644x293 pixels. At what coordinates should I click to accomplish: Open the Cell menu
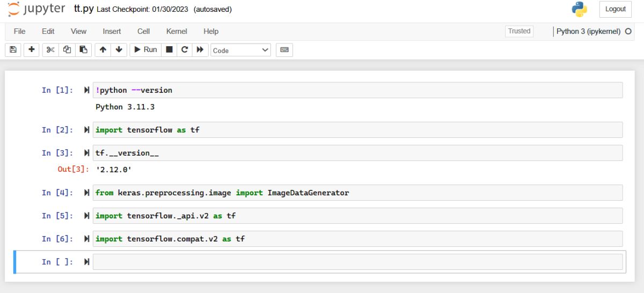pyautogui.click(x=143, y=31)
